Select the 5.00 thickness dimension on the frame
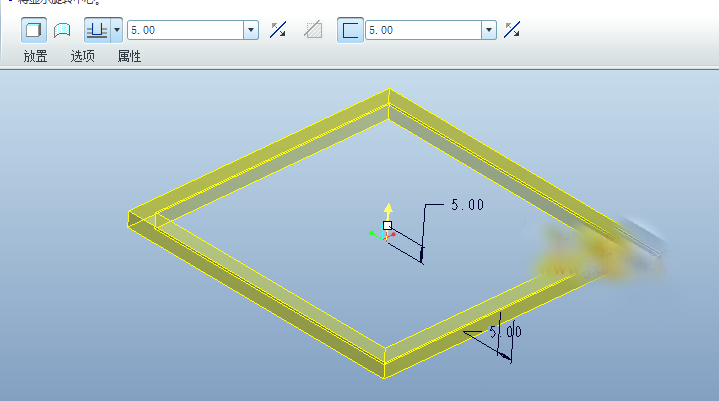This screenshot has width=719, height=401. (505, 331)
